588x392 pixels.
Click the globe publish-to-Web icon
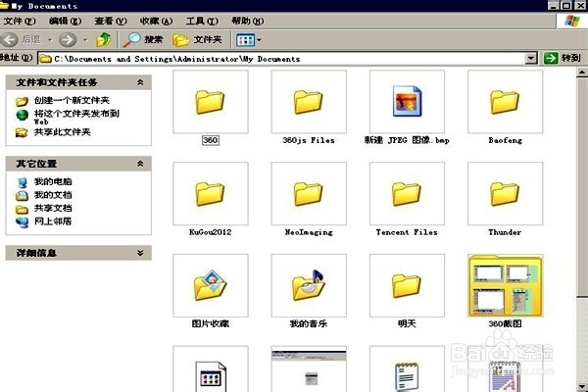[x=23, y=115]
